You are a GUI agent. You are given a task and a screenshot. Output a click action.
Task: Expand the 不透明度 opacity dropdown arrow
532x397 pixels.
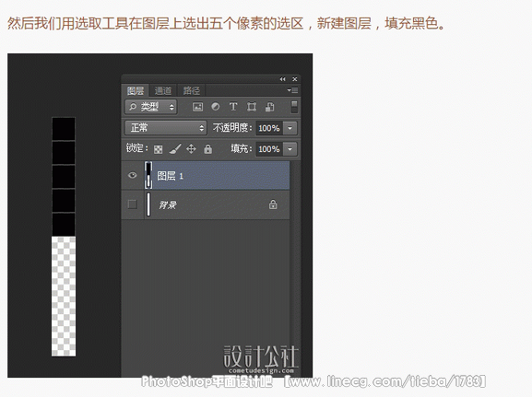290,128
